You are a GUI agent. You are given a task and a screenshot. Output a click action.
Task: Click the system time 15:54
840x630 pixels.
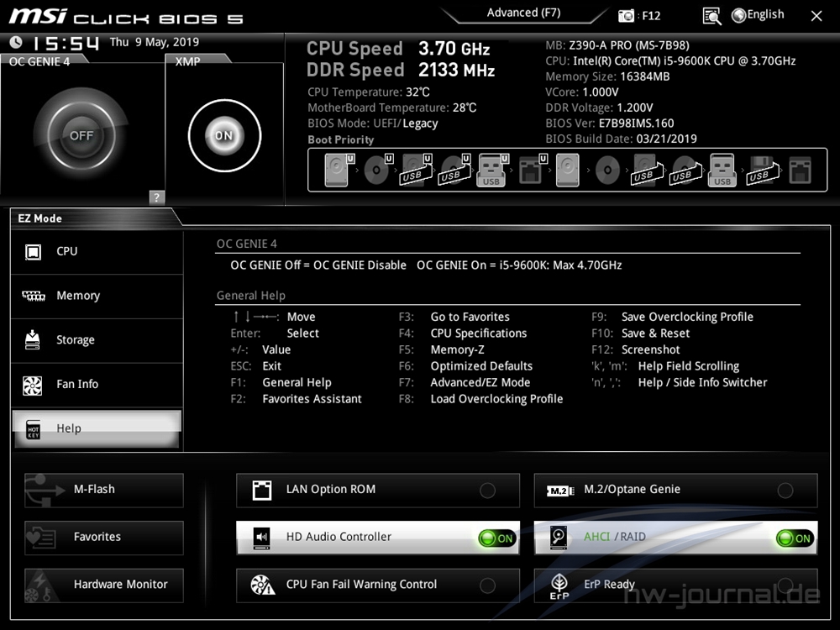click(66, 43)
